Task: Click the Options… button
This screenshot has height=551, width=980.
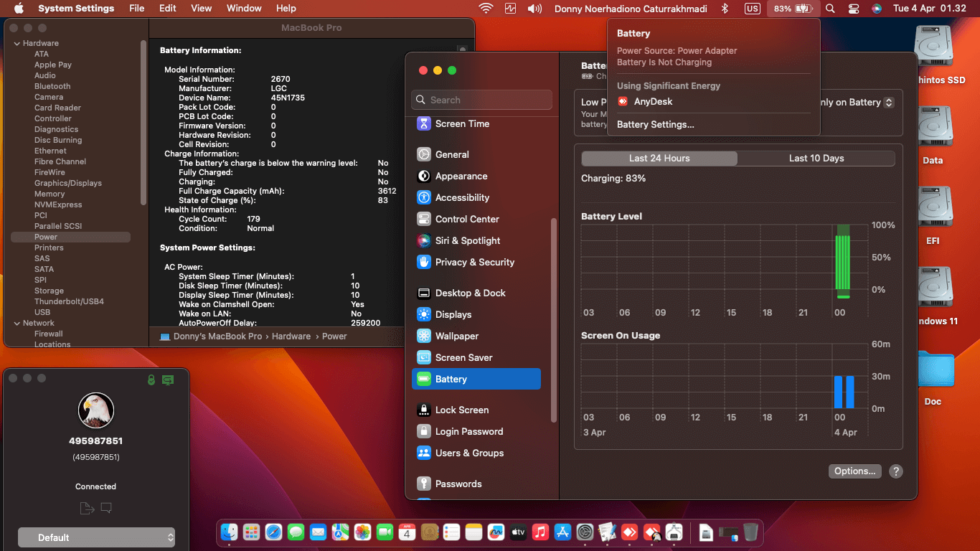Action: (854, 471)
